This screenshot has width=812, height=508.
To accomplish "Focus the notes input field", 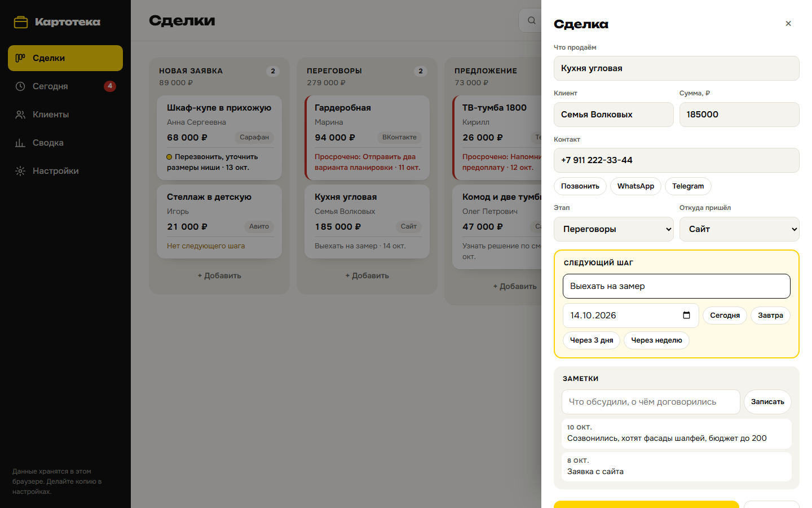I will coord(651,402).
